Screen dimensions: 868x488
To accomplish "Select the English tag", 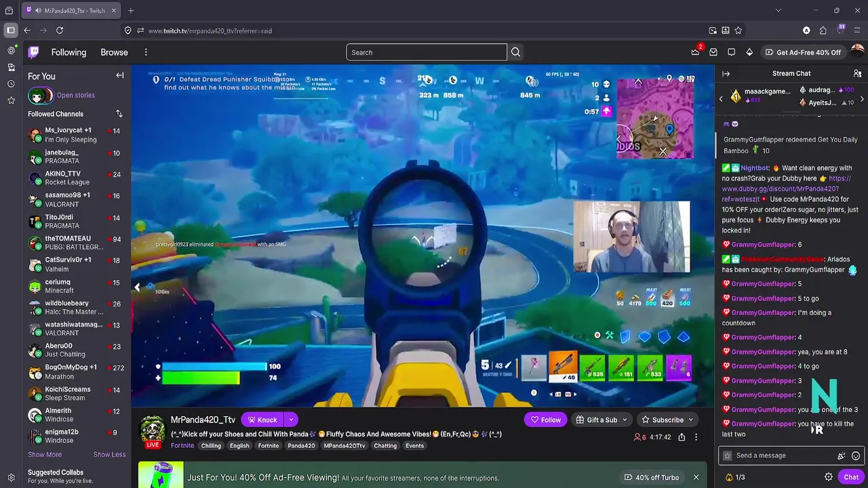I will (239, 445).
